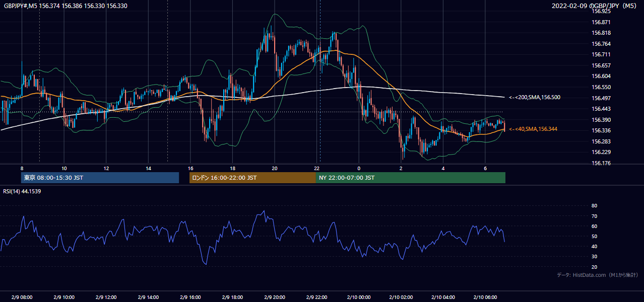Click hour label 22 under price chart
The height and width of the screenshot is (302, 644).
(316, 168)
